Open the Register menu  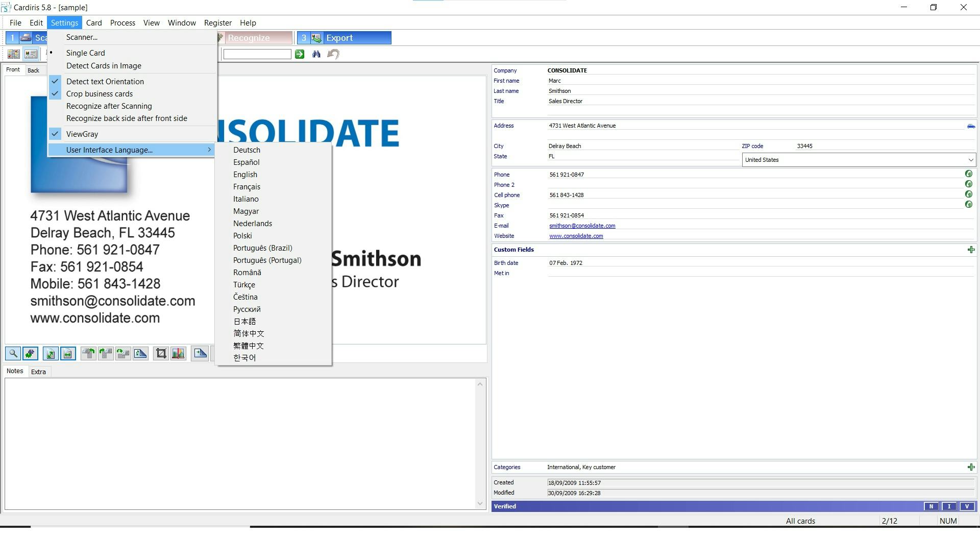(x=218, y=23)
